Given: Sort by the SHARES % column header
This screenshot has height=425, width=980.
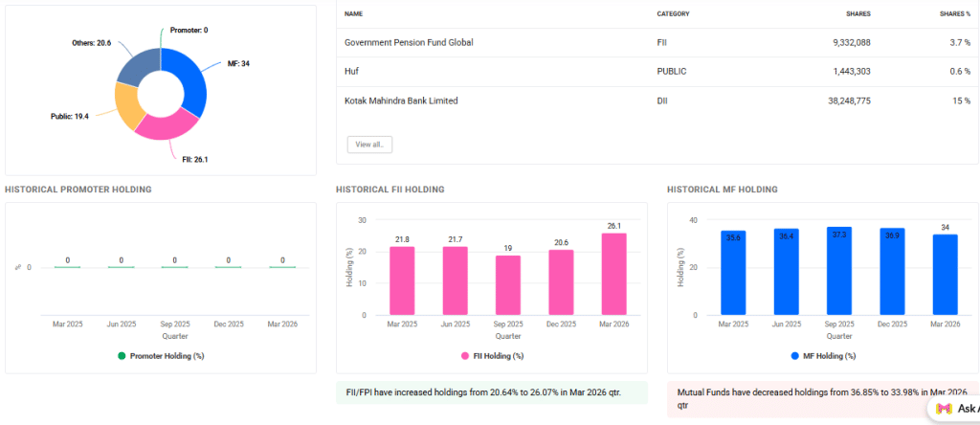Looking at the screenshot, I should [956, 13].
